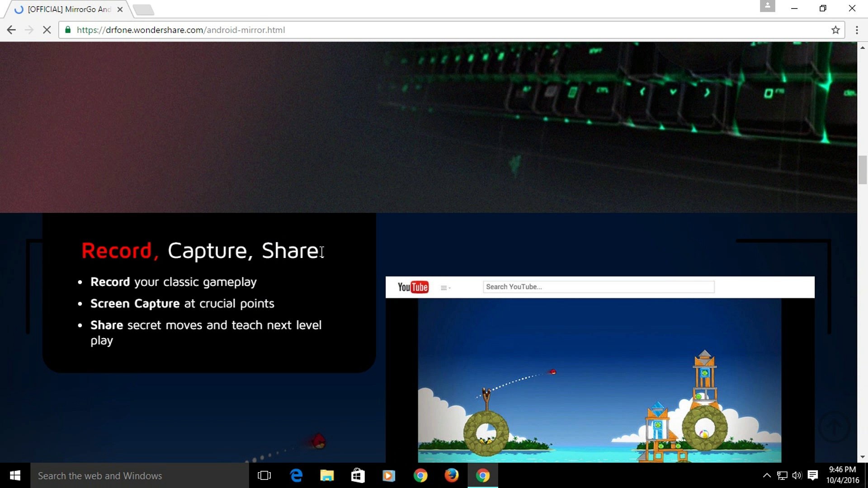Image resolution: width=868 pixels, height=488 pixels.
Task: Click the Search YouTube field
Action: point(599,287)
